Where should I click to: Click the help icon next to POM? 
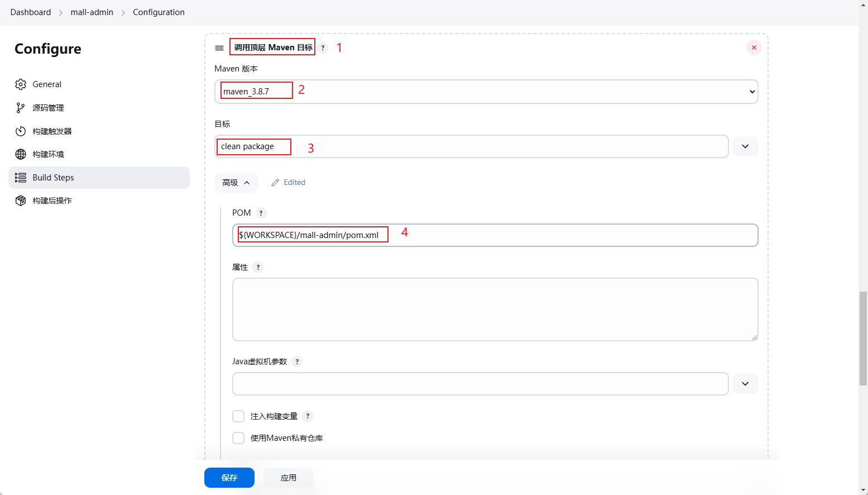point(261,213)
